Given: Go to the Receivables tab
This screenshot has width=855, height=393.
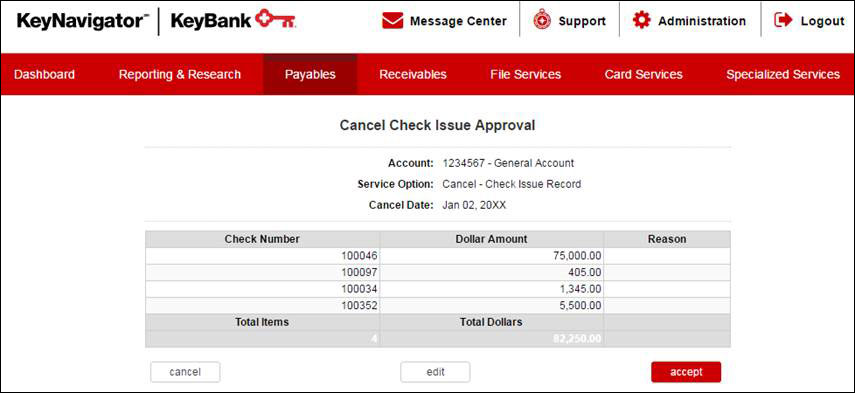Looking at the screenshot, I should coord(413,74).
